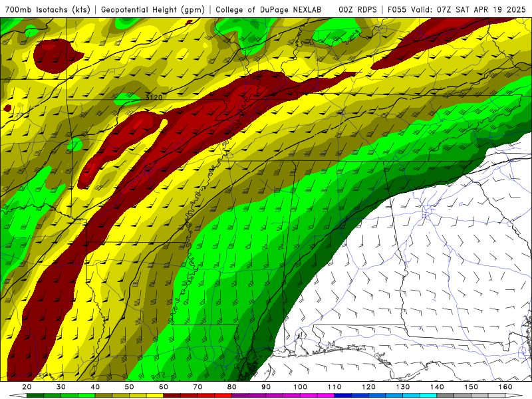Click the '110' value on the color scale
Screen dimensions: 532x399
point(334,387)
